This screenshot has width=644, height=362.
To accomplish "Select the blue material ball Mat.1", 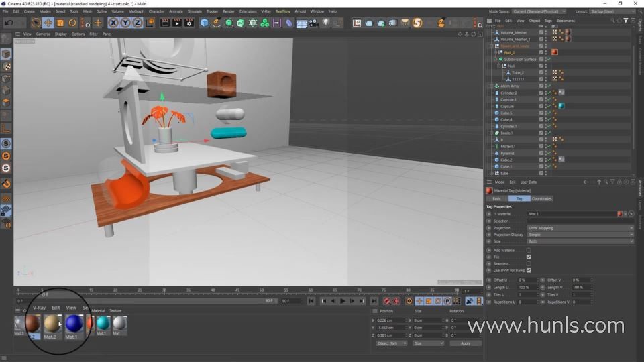I will click(x=73, y=324).
